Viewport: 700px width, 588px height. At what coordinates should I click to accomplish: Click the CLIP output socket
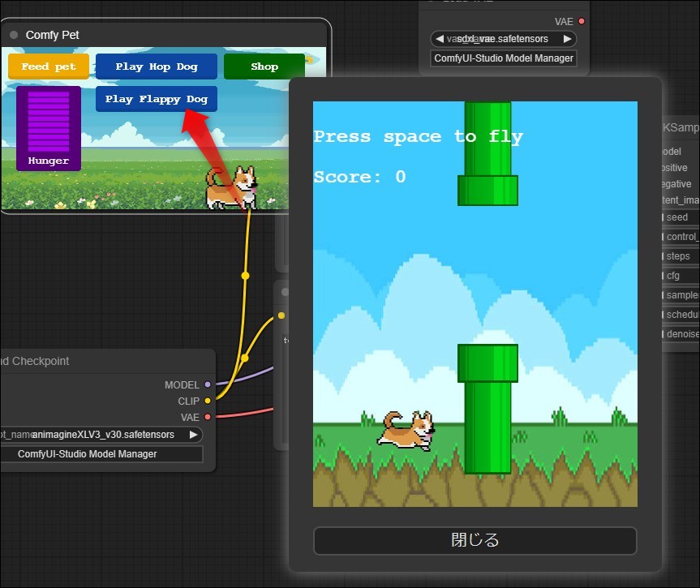click(x=208, y=401)
